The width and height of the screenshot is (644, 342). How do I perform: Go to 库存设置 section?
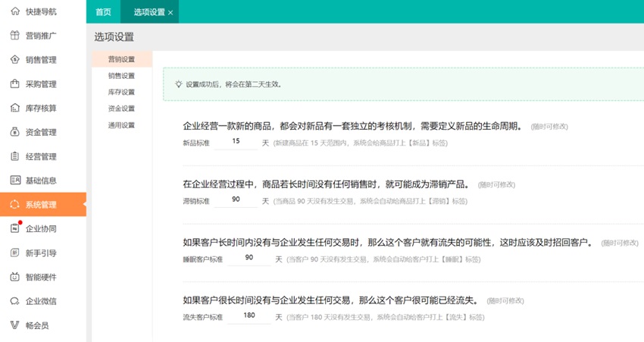pyautogui.click(x=121, y=92)
